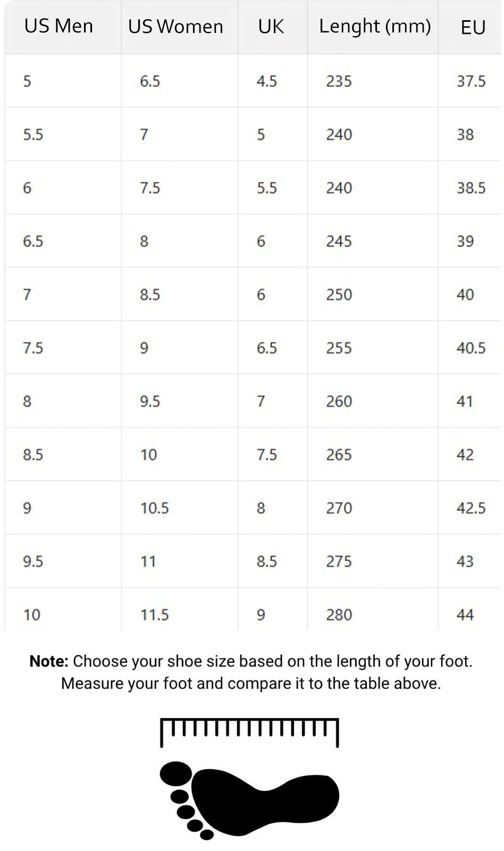Screen dimensions: 504x851
Task: Click the bold Note: label
Action: (49, 661)
